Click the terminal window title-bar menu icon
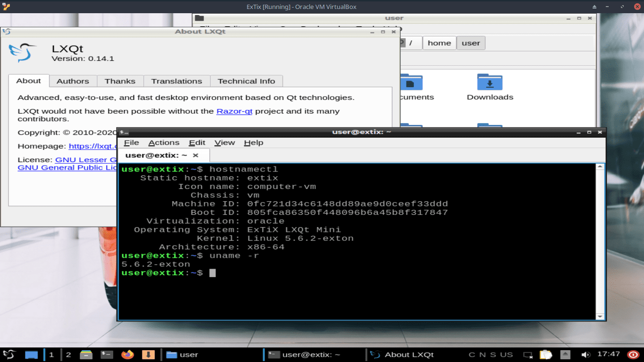Viewport: 644px width, 362px height. point(124,132)
